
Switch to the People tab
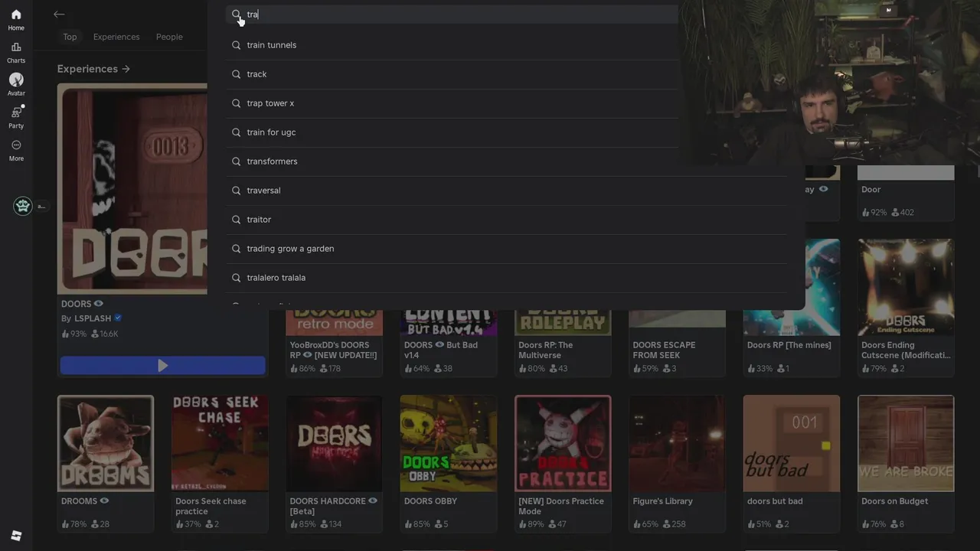[x=169, y=37]
